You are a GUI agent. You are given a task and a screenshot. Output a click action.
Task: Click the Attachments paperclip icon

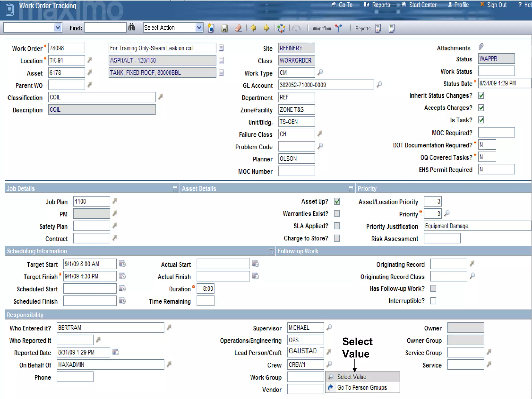(481, 47)
